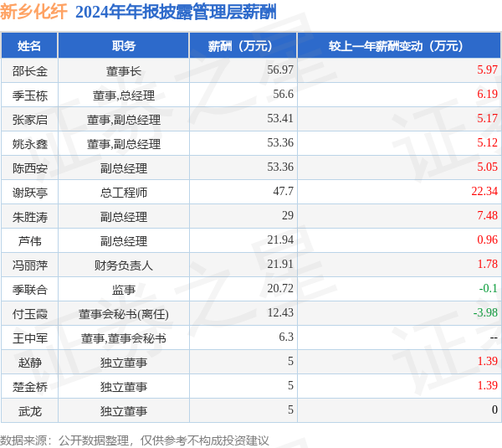Image resolution: width=502 pixels, height=448 pixels.
Task: Click the 财务负责人 position cell
Action: pos(124,265)
